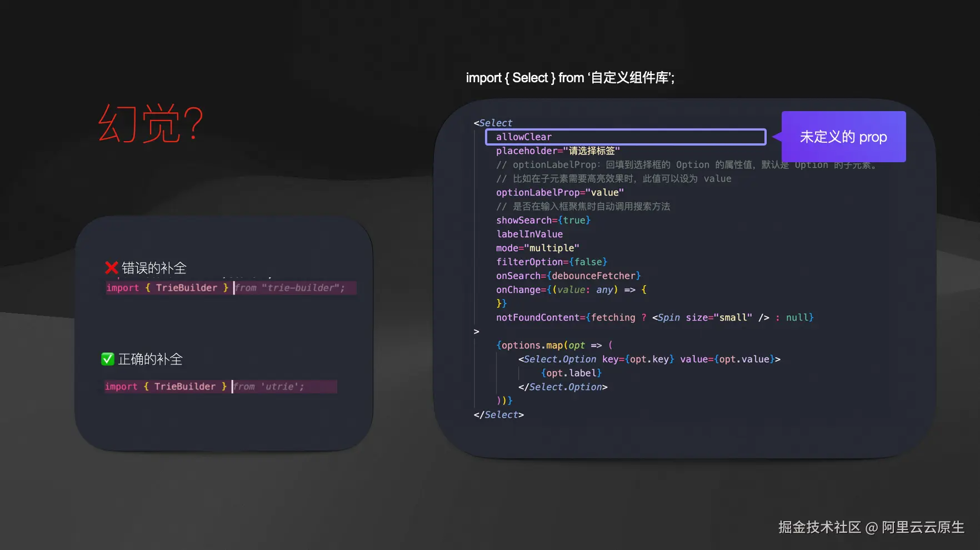This screenshot has height=550, width=980.
Task: Click the {options.map(opt => ( line
Action: [x=554, y=345]
